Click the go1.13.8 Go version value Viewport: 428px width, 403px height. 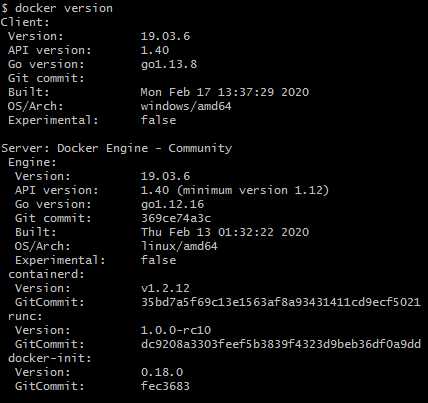coord(169,64)
